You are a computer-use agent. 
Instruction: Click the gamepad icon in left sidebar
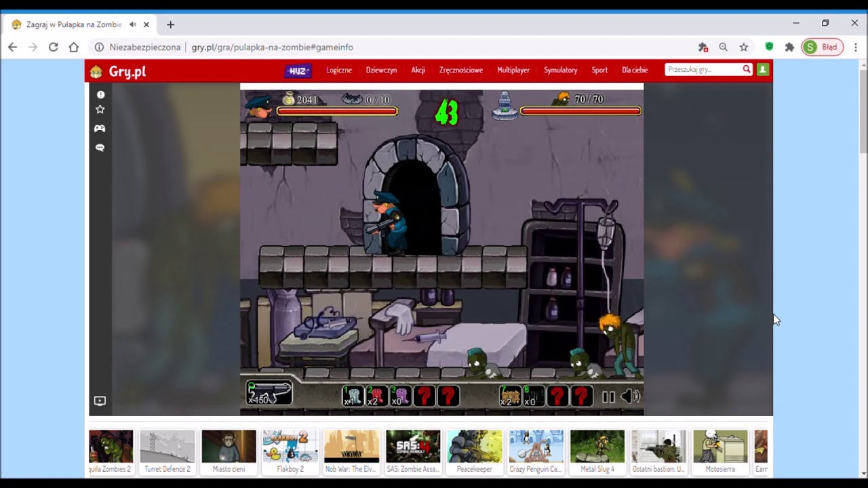100,128
